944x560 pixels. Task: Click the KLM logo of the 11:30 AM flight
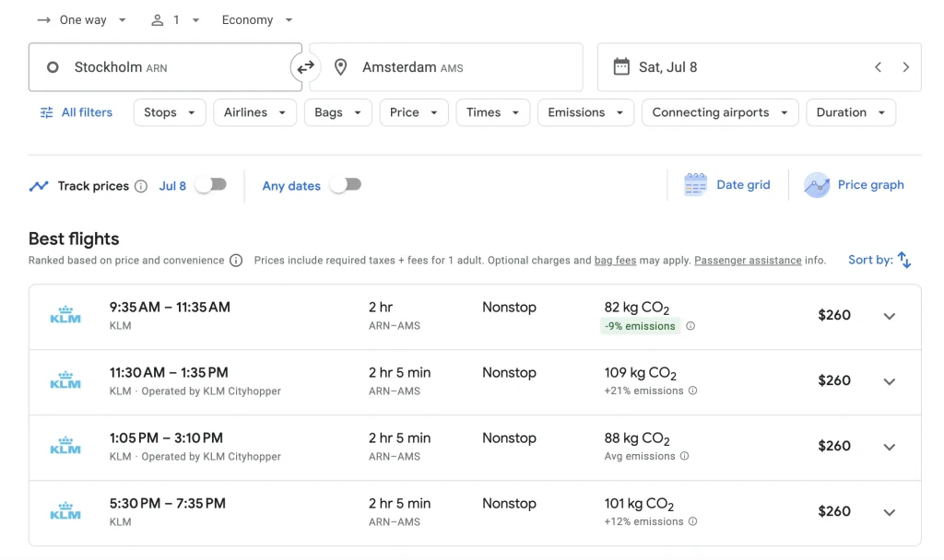point(65,380)
